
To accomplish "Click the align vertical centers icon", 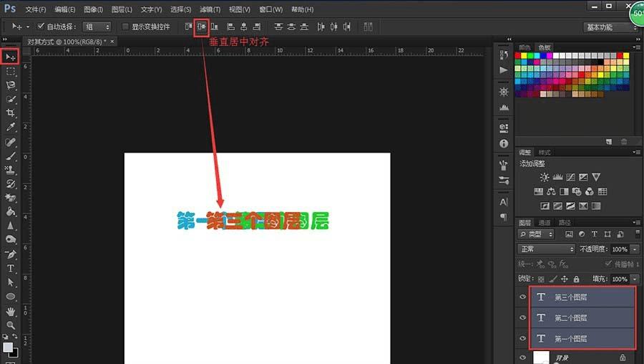I will (201, 27).
